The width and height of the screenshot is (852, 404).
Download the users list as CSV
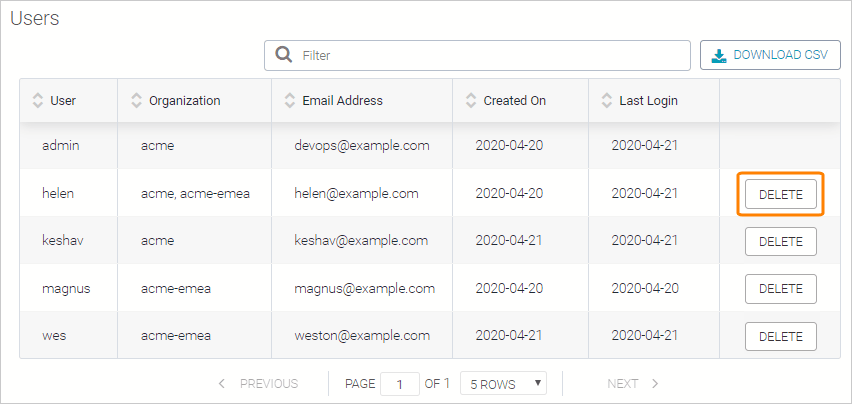coord(770,55)
